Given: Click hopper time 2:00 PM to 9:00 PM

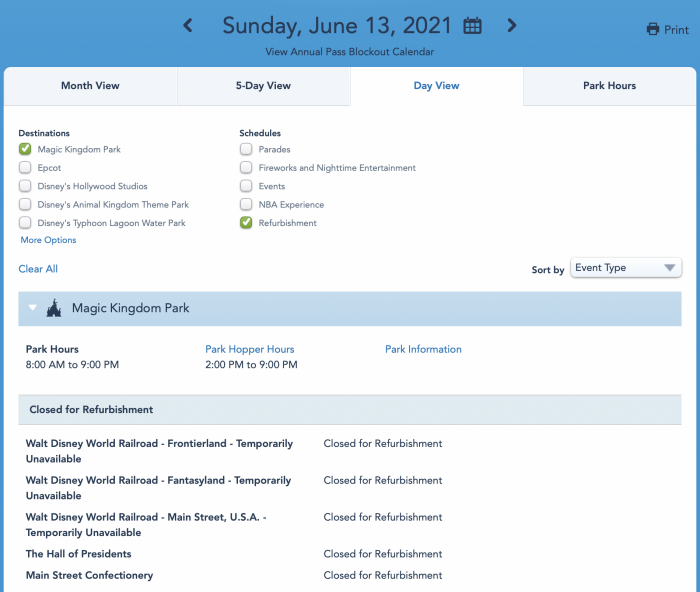Looking at the screenshot, I should 251,365.
